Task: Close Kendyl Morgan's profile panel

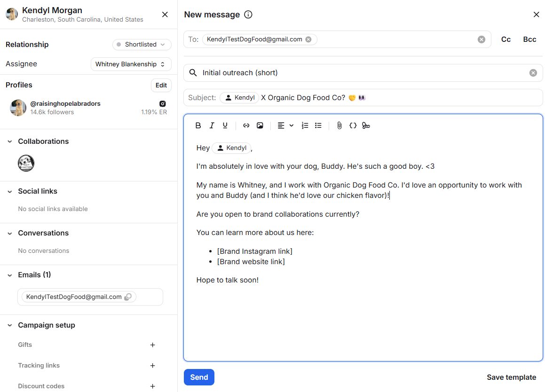Action: pos(165,14)
